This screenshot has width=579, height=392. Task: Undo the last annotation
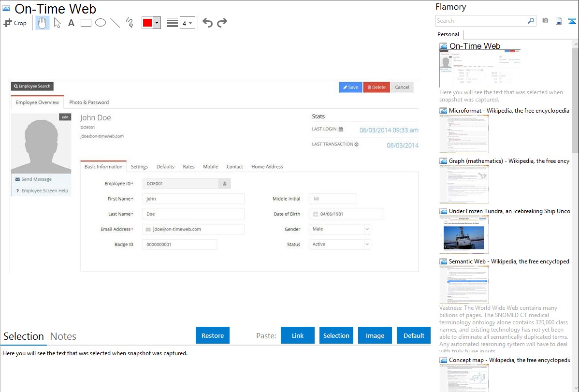click(207, 23)
